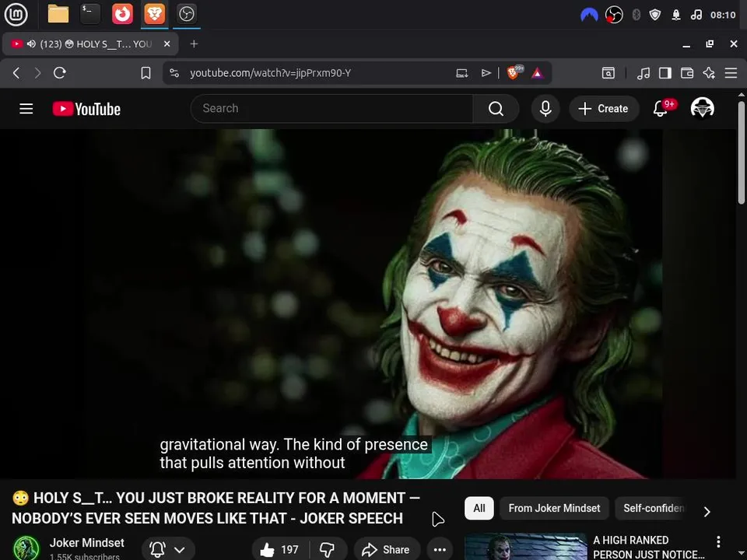Open YouTube notifications bell

click(x=661, y=109)
